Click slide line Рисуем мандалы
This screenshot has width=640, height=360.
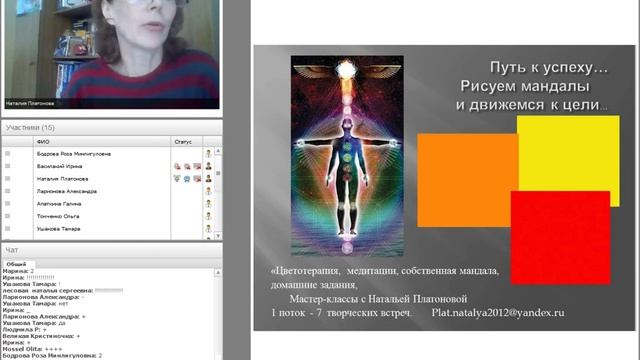(525, 86)
